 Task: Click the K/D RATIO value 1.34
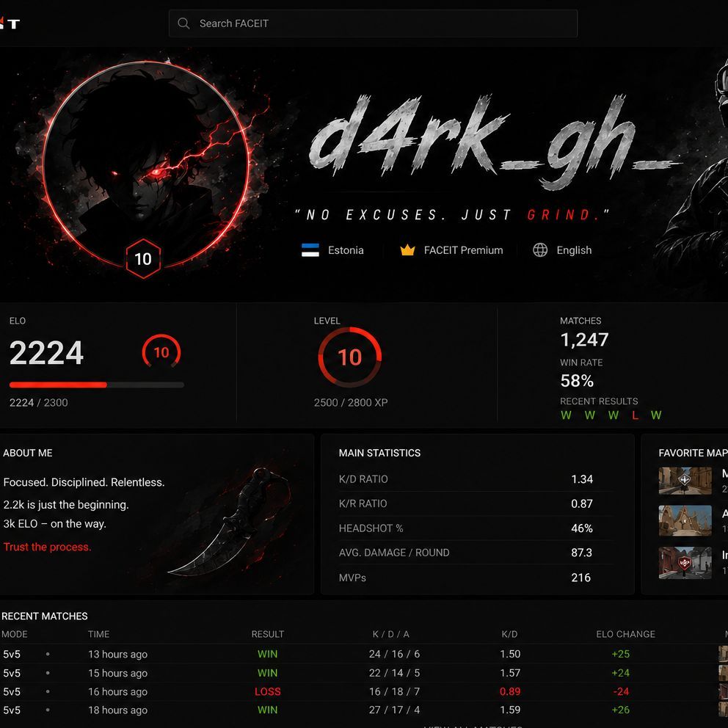[x=582, y=479]
